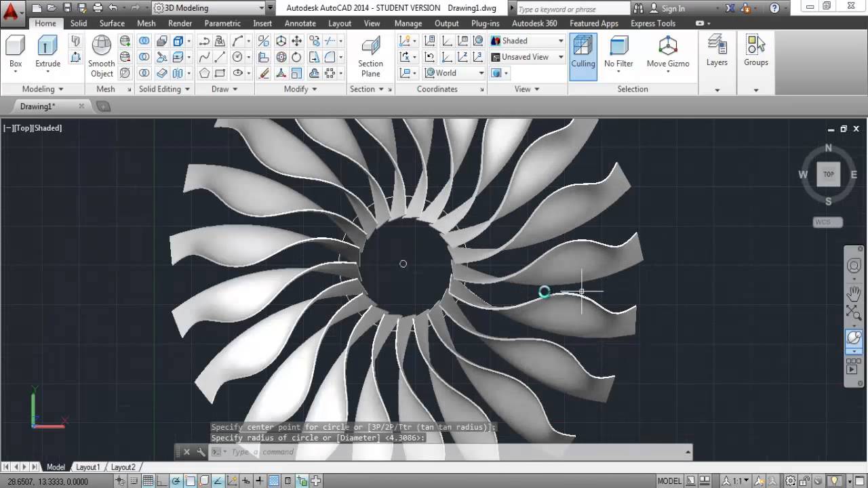
Task: Activate the Extrude tool
Action: (47, 53)
